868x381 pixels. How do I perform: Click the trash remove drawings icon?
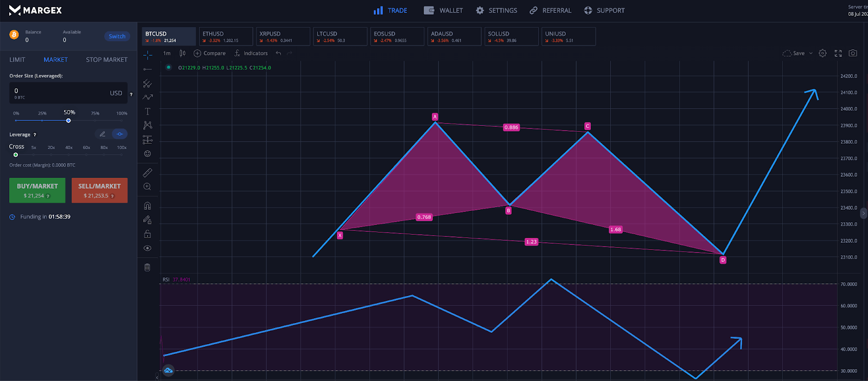(147, 267)
